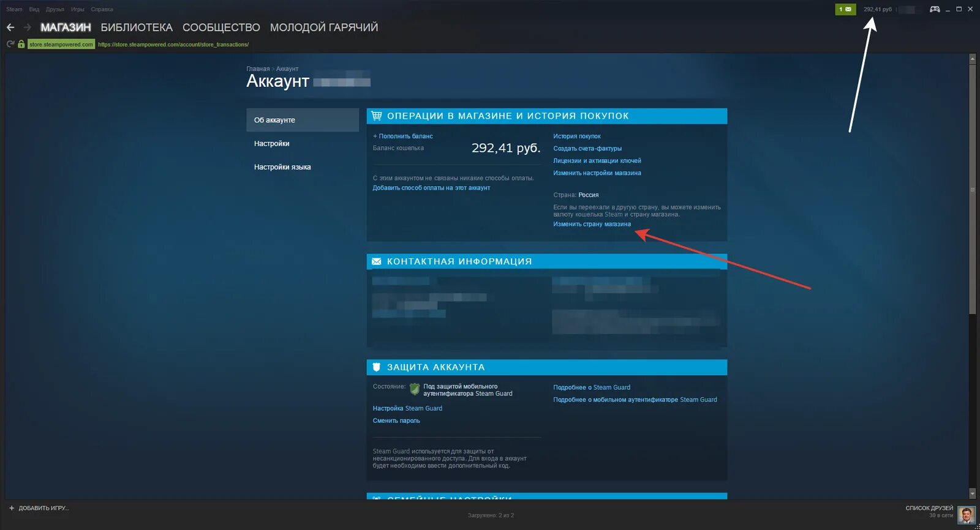
Task: Open СПИСОК ДРУЗЕЙ at bottom right
Action: pyautogui.click(x=929, y=508)
